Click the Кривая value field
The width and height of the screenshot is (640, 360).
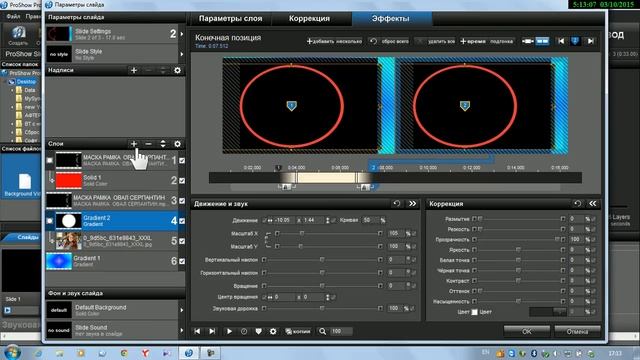coord(371,220)
